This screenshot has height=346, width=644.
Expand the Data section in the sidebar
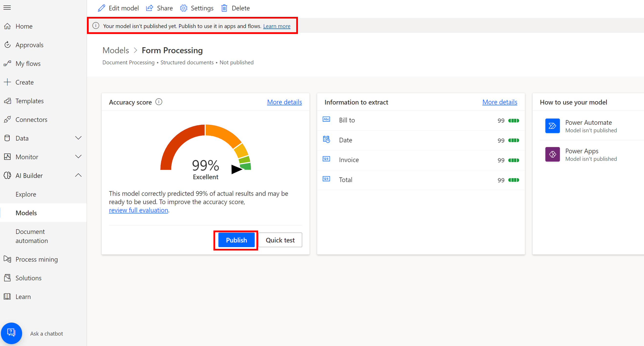[78, 138]
